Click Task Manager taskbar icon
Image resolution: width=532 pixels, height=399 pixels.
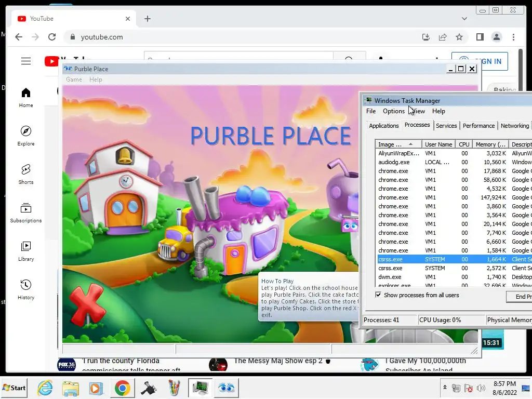coord(200,388)
